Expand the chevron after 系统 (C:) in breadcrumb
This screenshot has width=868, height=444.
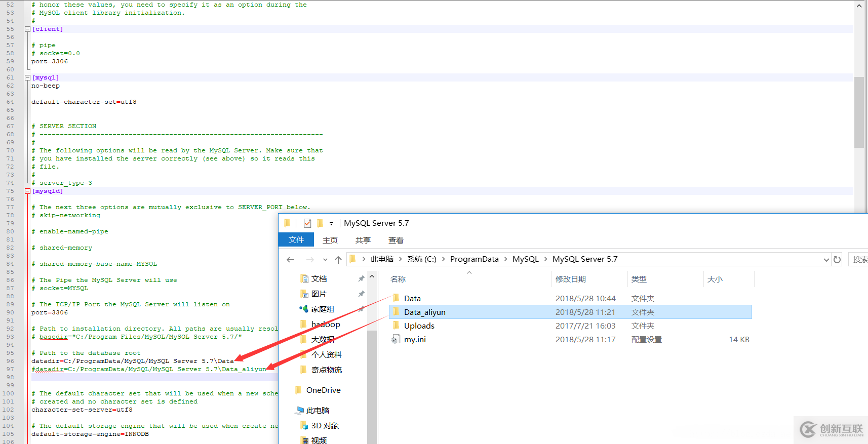click(x=444, y=259)
